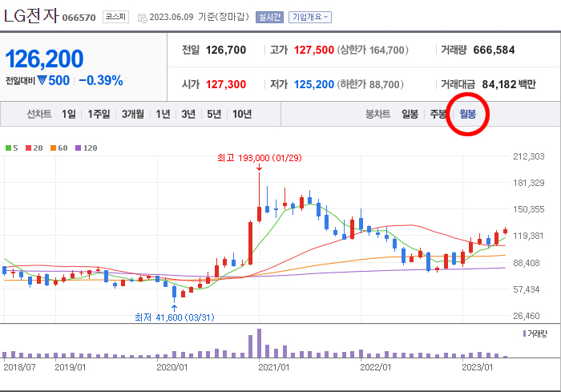This screenshot has width=561, height=392.
Task: Click the 고가 value 127,500
Action: [x=314, y=51]
